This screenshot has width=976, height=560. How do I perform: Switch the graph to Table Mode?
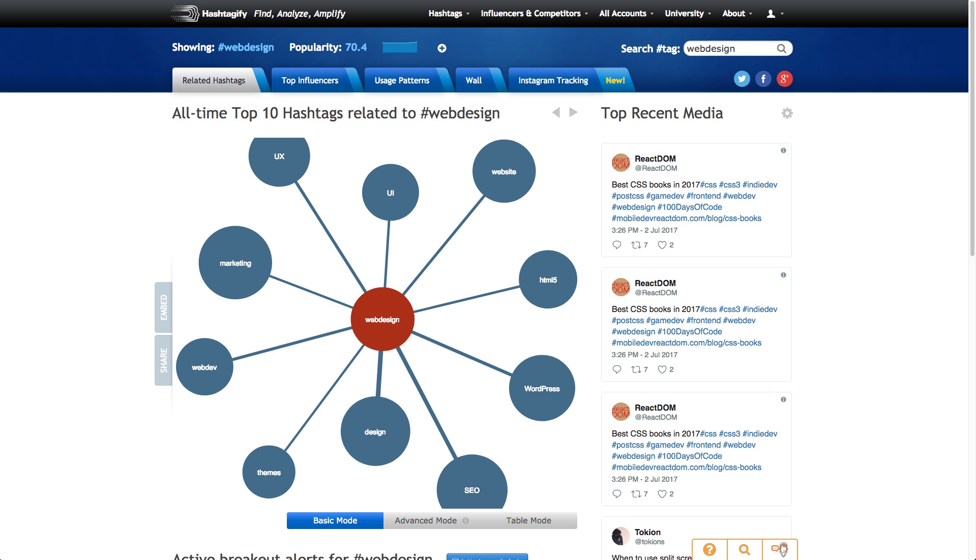528,520
